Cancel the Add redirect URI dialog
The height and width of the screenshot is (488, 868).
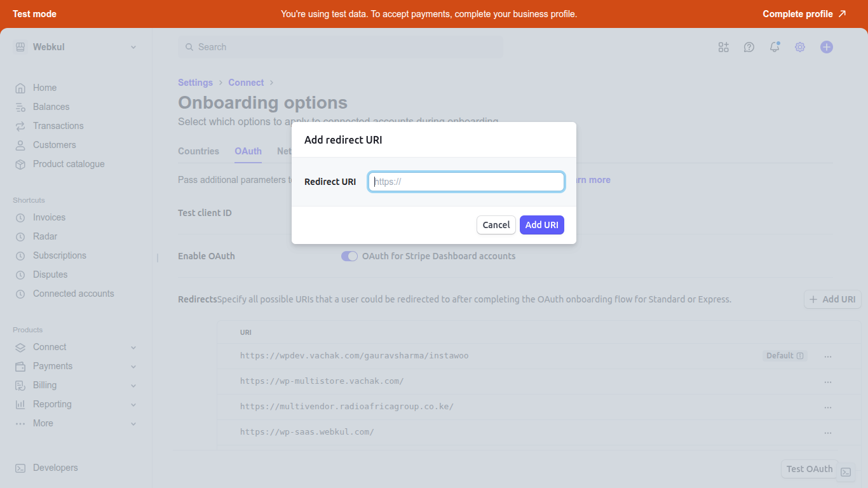coord(496,225)
